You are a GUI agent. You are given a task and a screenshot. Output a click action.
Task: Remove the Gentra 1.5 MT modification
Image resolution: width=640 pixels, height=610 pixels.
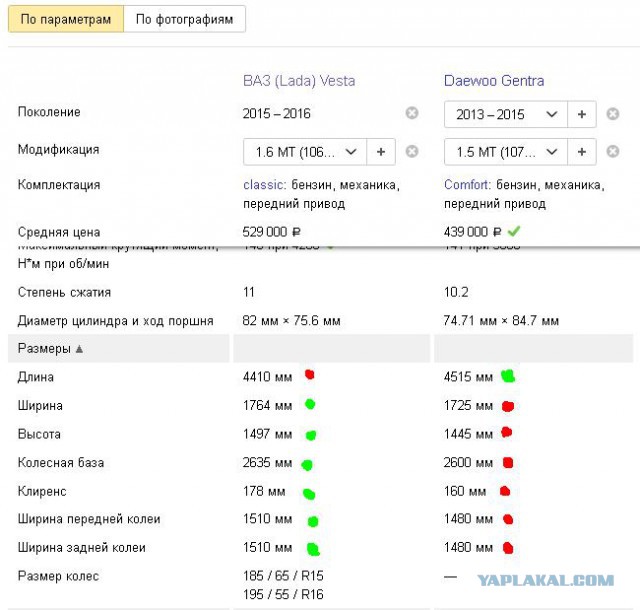point(613,151)
